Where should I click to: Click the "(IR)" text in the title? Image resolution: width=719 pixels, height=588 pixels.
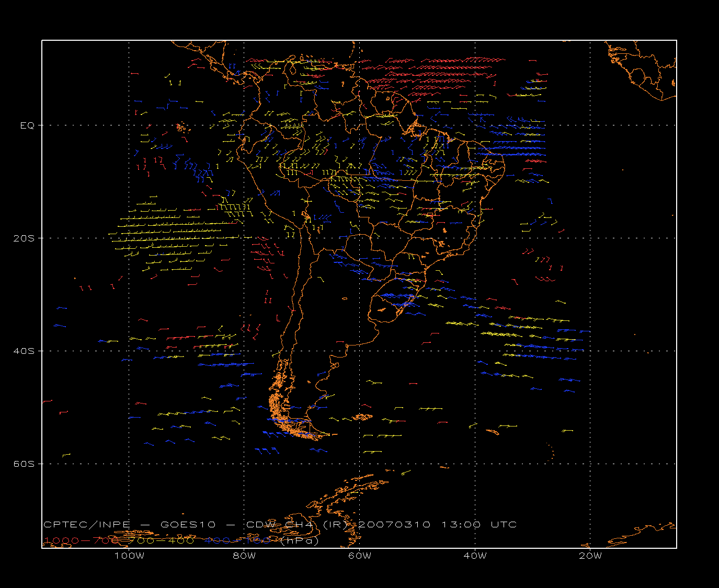336,524
